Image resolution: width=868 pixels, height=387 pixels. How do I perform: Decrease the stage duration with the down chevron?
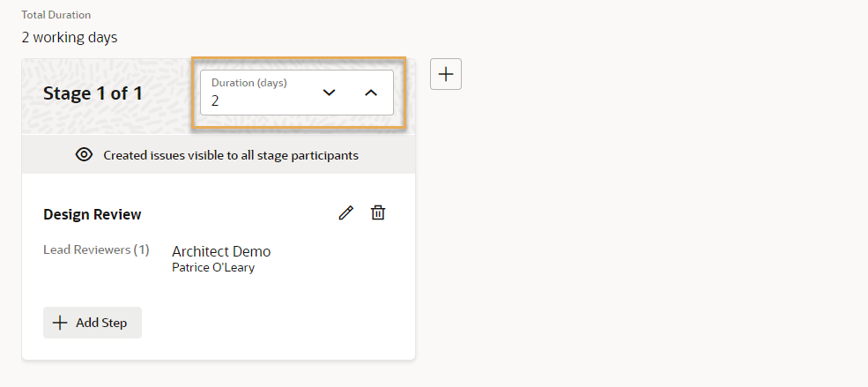tap(330, 93)
